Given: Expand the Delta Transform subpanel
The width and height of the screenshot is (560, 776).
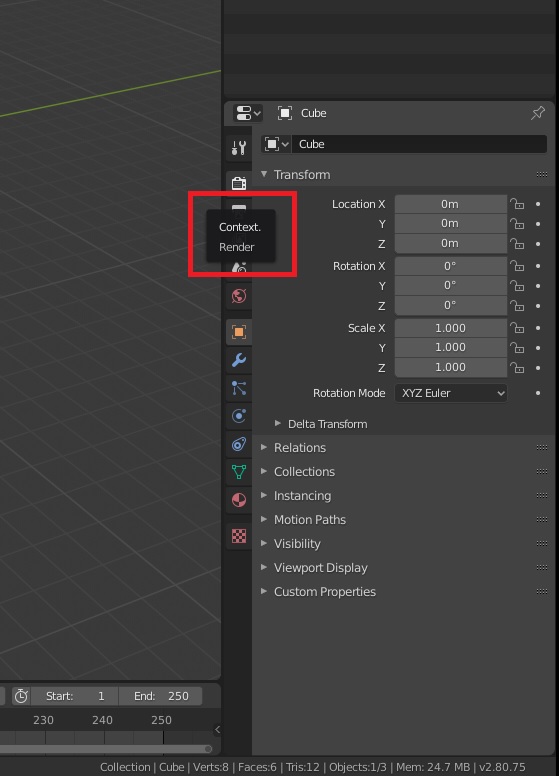Looking at the screenshot, I should [x=278, y=424].
